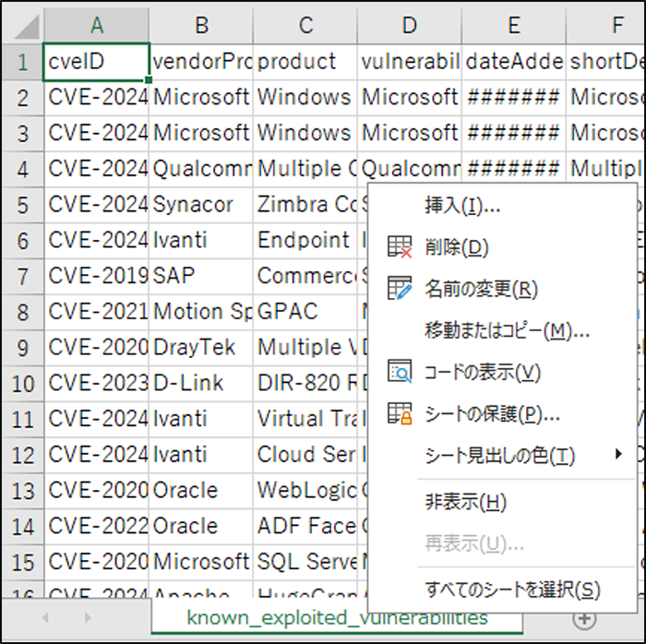The height and width of the screenshot is (644, 646).
Task: Select row 1 header
Action: [x=22, y=62]
